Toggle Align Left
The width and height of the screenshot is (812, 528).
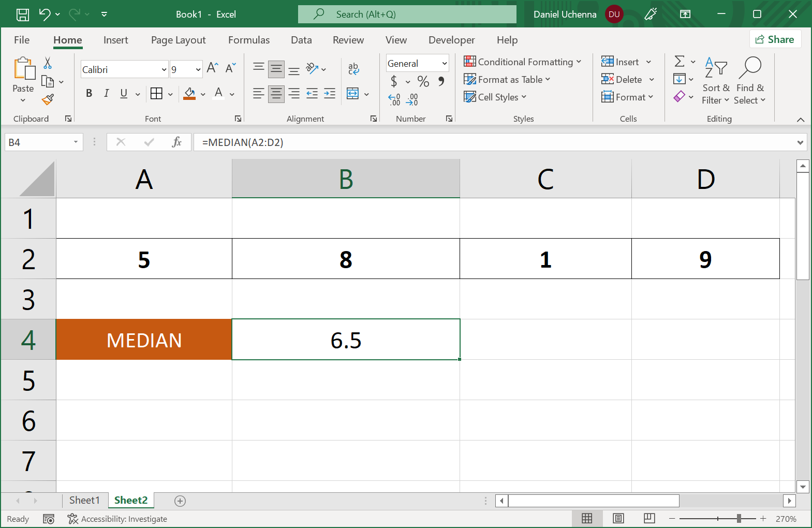click(259, 94)
